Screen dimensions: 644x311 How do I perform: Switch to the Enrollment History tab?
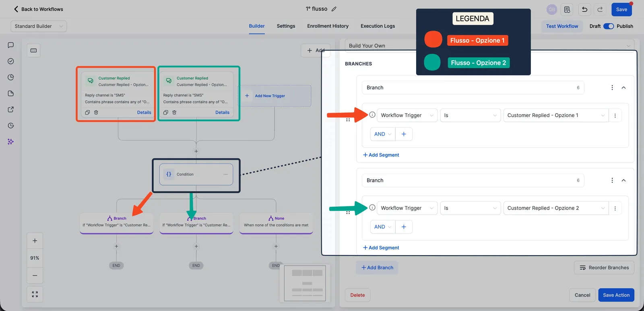(x=328, y=26)
